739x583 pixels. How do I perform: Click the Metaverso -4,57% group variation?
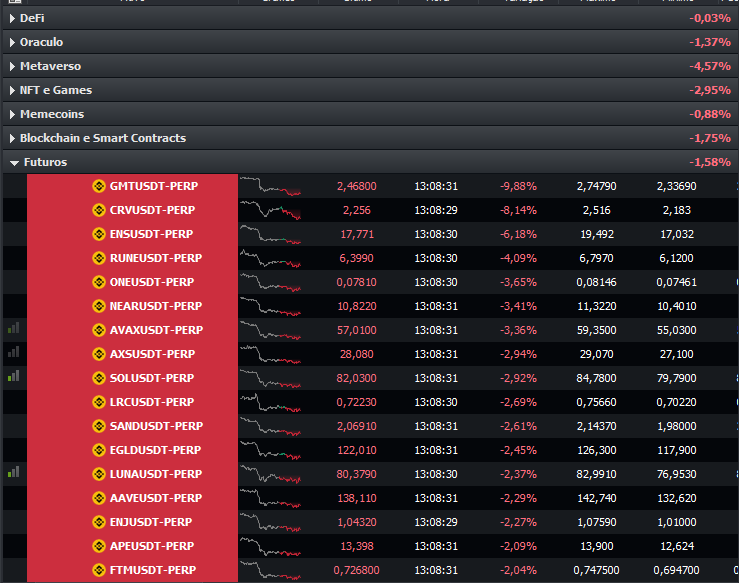tap(710, 66)
